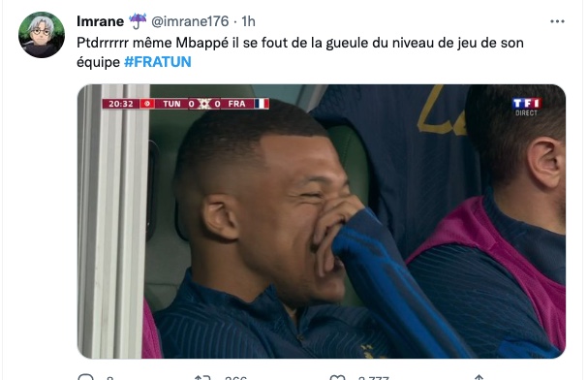588x380 pixels.
Task: Click the TUN 0-0 FRA scoreboard overlay
Action: (x=186, y=104)
